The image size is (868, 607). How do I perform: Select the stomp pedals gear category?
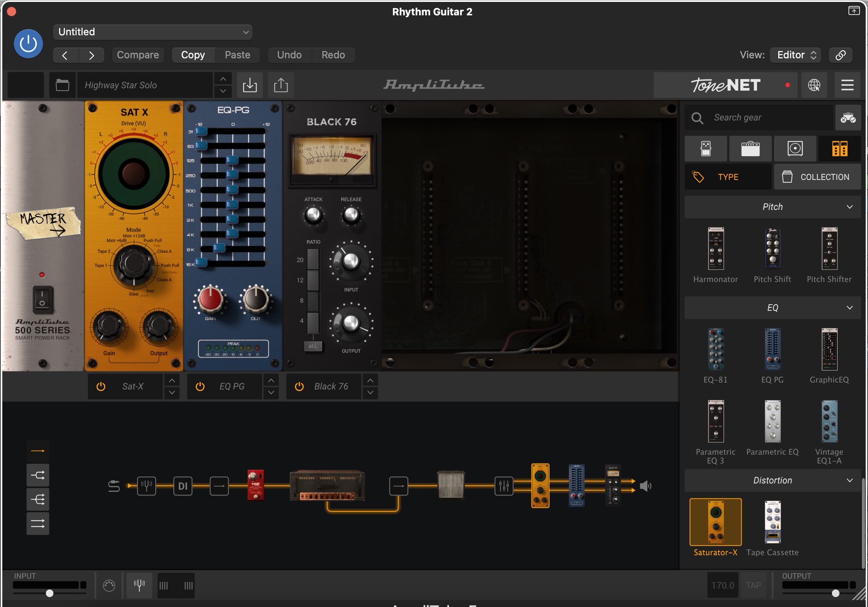[x=706, y=148]
